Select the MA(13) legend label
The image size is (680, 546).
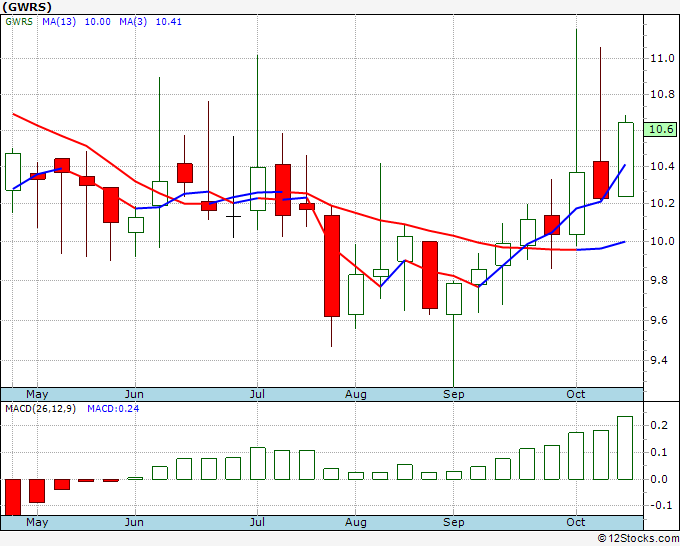(59, 22)
